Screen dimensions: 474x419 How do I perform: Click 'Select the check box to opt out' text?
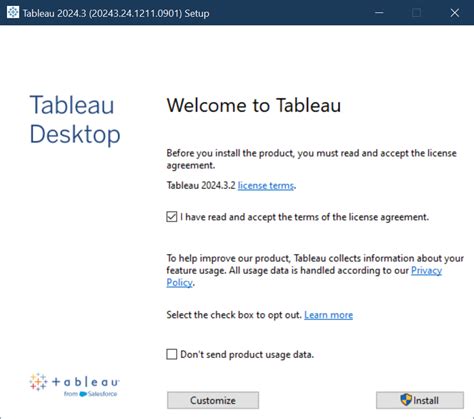[234, 315]
